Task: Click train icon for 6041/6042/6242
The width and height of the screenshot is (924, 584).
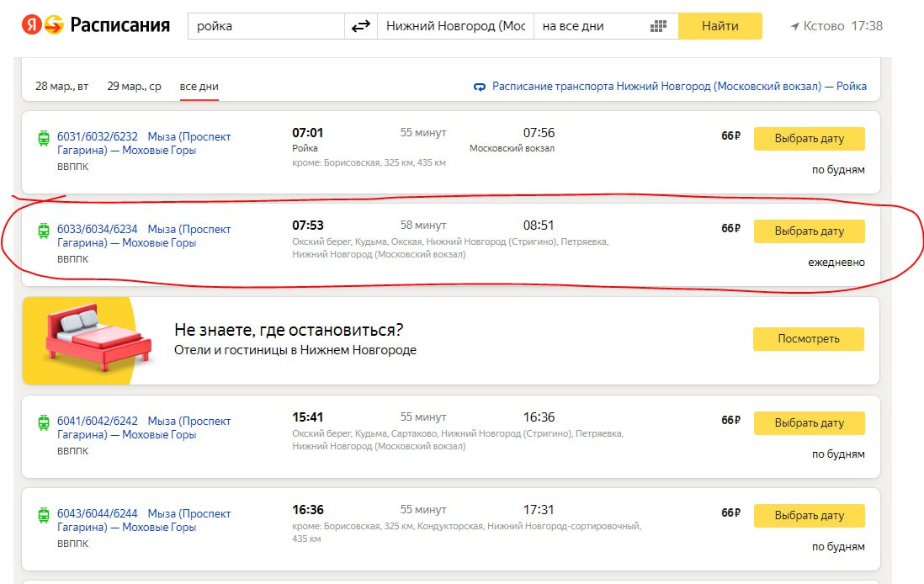Action: pos(44,422)
